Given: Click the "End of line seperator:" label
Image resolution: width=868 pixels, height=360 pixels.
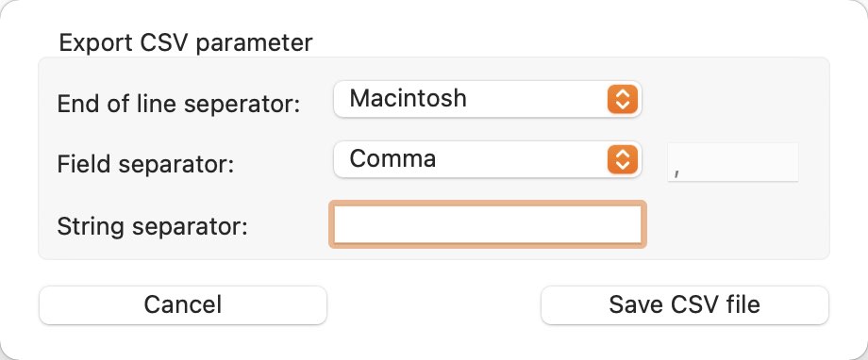Looking at the screenshot, I should (179, 104).
